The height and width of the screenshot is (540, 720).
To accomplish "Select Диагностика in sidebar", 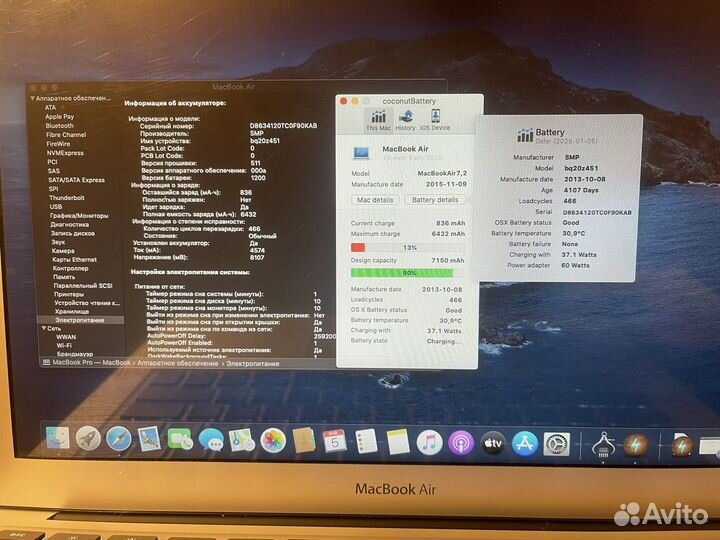I will pyautogui.click(x=70, y=225).
